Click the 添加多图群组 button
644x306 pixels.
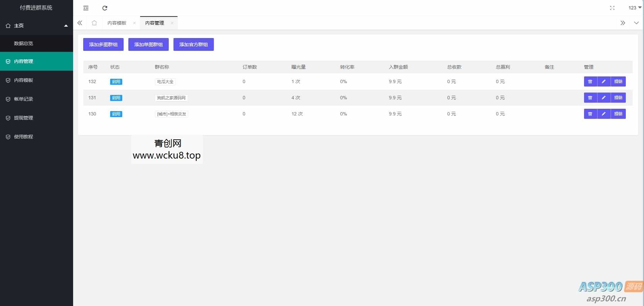point(103,44)
